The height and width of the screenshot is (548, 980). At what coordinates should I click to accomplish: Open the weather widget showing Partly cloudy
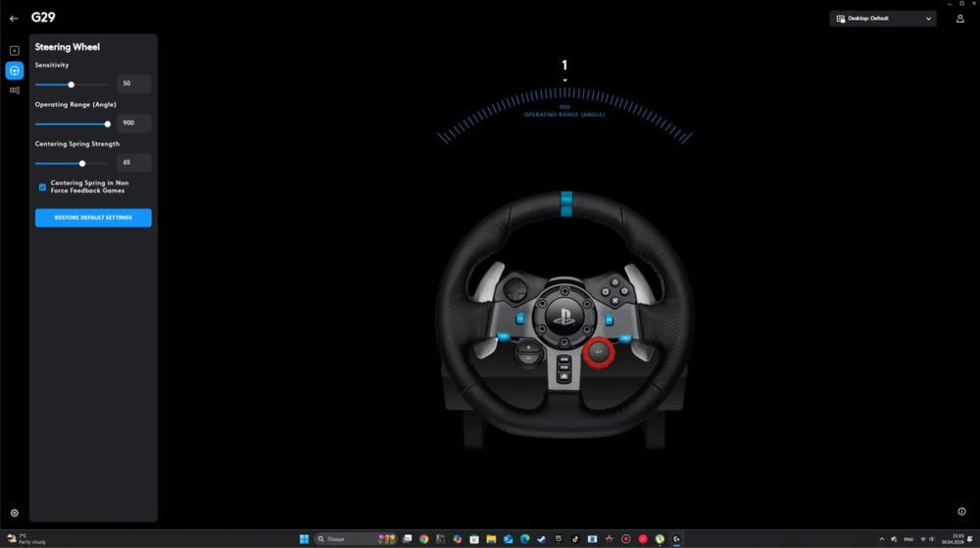pos(26,538)
